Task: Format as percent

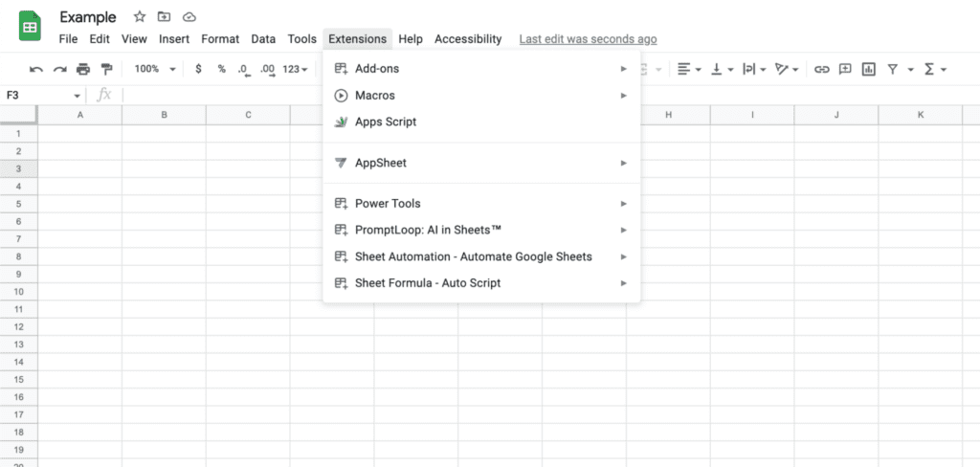Action: pyautogui.click(x=221, y=69)
